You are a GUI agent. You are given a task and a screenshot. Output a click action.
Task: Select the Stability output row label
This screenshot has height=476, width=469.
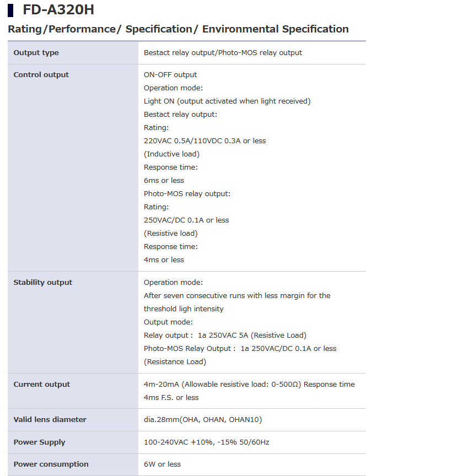[x=43, y=283]
